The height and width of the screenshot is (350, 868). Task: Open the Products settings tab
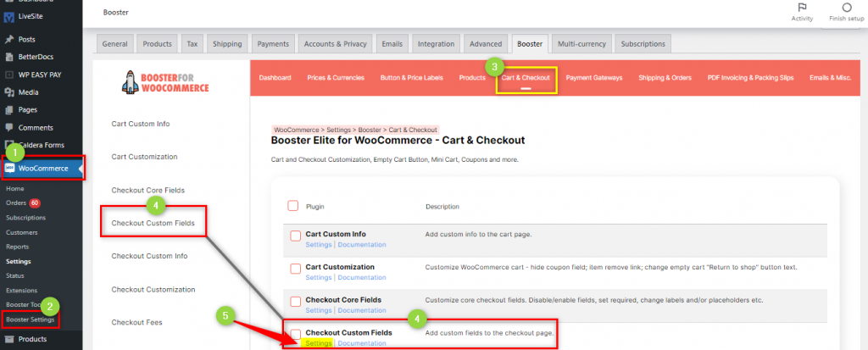(x=157, y=44)
